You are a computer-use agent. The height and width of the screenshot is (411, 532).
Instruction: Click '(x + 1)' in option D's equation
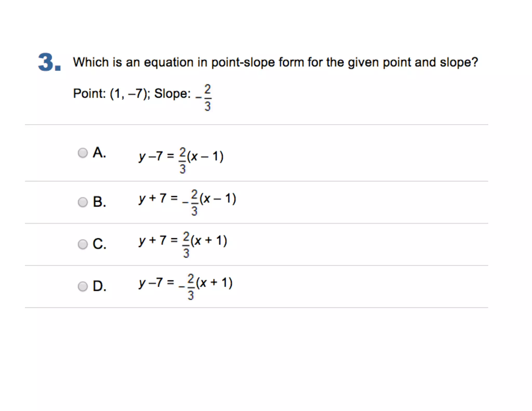214,283
